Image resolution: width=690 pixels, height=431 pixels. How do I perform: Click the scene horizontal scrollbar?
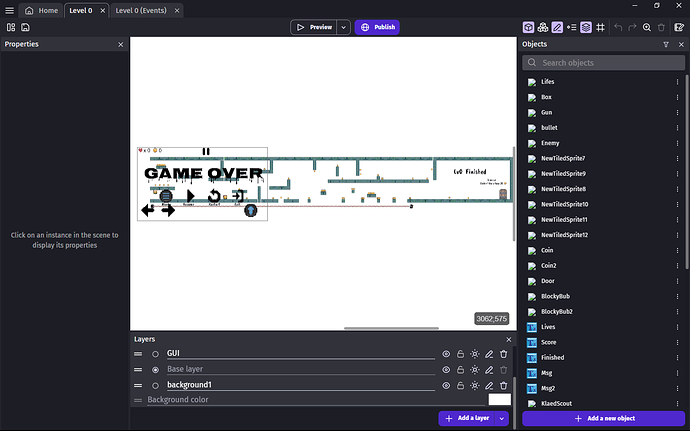coord(391,328)
